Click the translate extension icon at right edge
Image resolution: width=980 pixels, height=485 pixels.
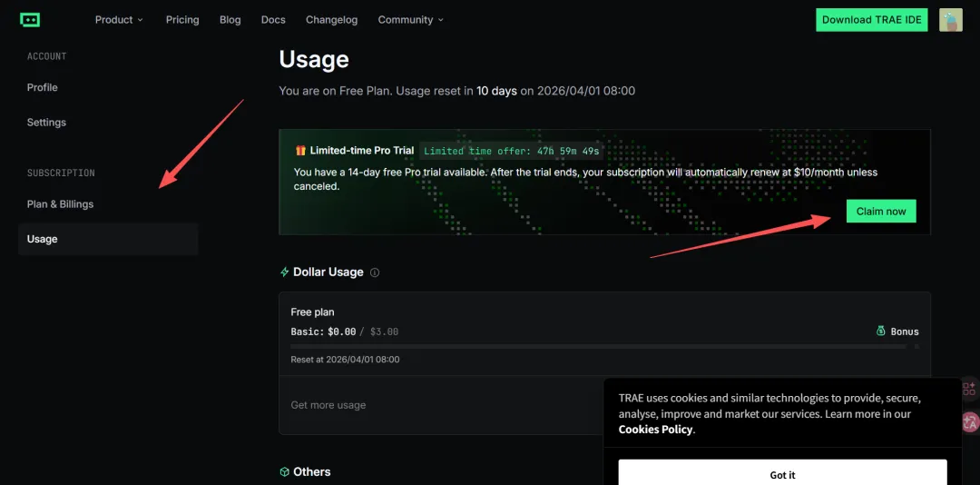[x=969, y=422]
